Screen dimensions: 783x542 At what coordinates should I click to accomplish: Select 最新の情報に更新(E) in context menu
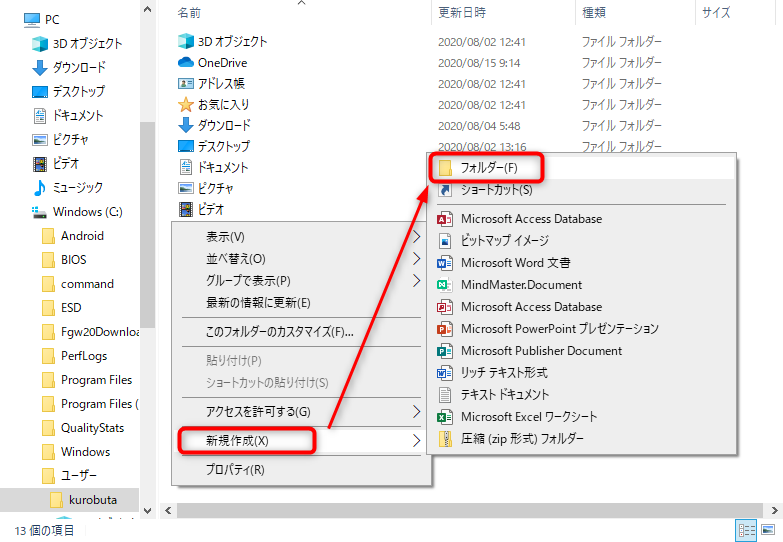pyautogui.click(x=301, y=303)
